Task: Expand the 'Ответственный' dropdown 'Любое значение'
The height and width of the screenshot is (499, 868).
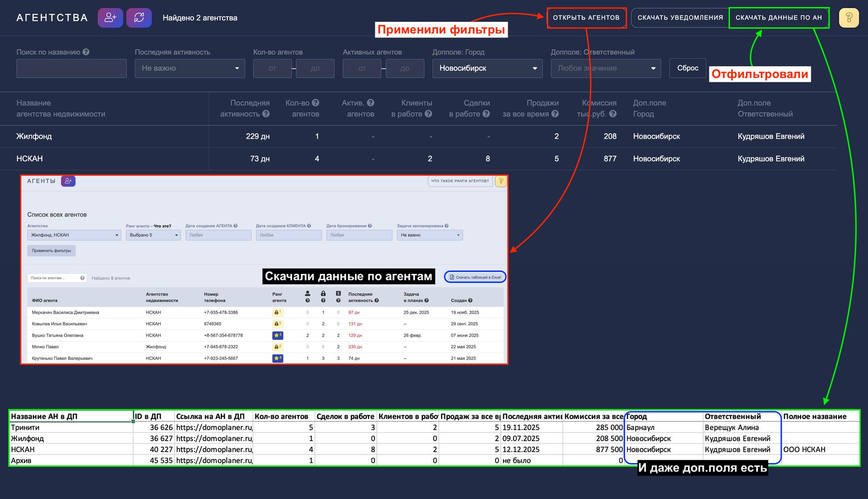Action: click(605, 68)
